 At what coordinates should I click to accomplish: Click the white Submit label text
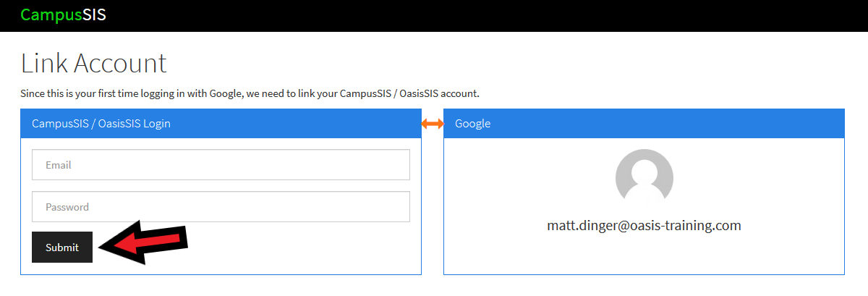(x=62, y=248)
